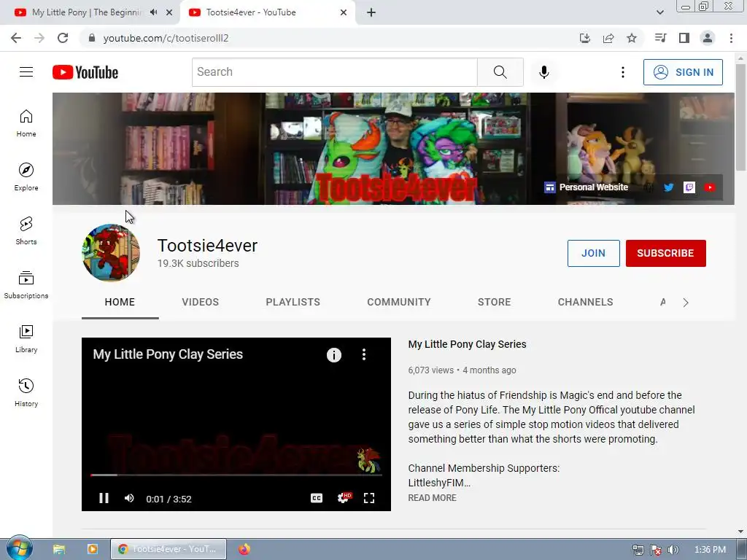
Task: Launch Firefox from taskbar
Action: point(244,549)
